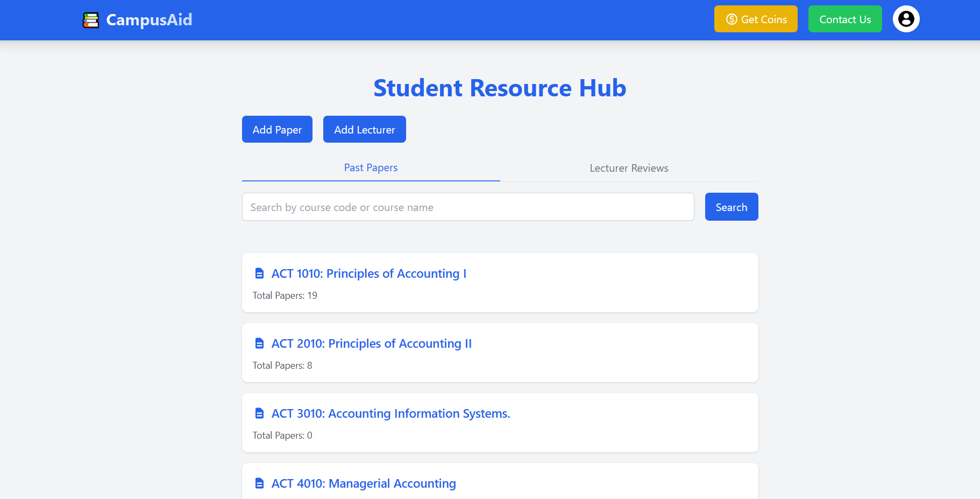Viewport: 980px width, 499px height.
Task: Open the Add Paper form
Action: click(x=277, y=129)
